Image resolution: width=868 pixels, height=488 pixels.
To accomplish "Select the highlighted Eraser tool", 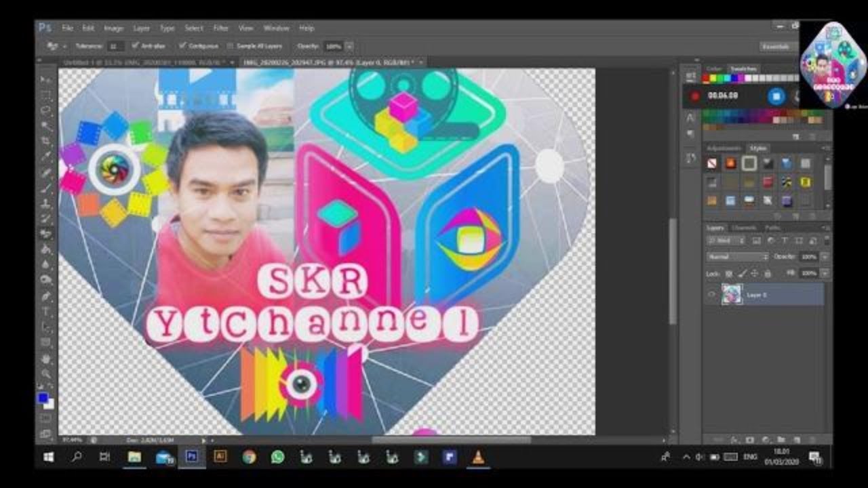I will (x=46, y=234).
